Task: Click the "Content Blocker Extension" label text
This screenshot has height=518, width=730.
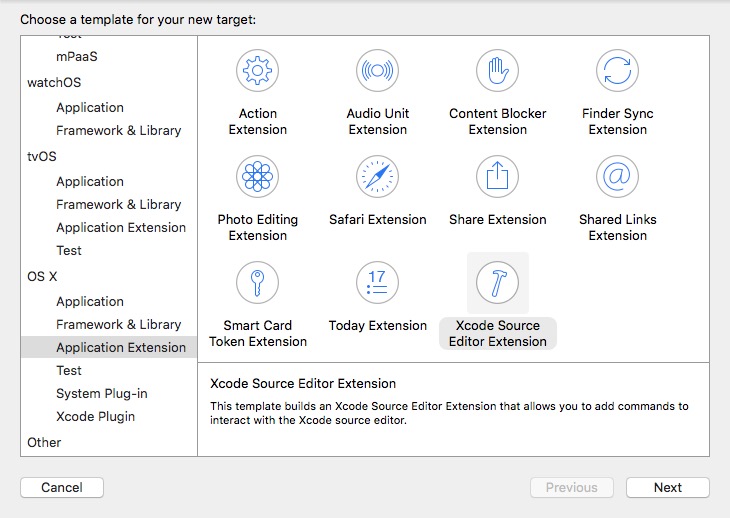Action: click(497, 121)
